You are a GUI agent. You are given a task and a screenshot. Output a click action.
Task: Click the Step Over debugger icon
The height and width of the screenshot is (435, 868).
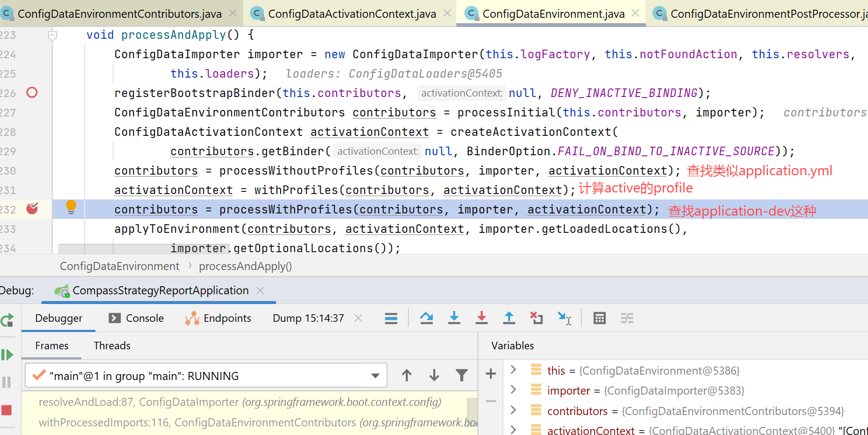click(x=426, y=318)
